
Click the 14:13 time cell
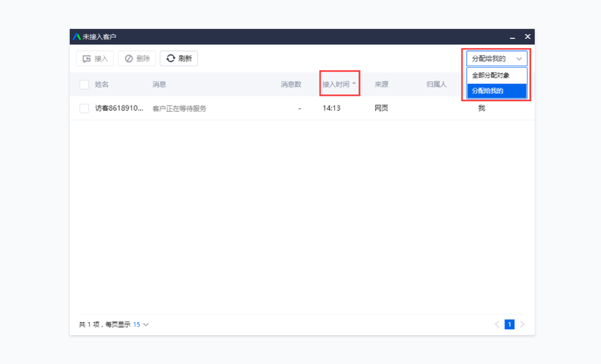(x=332, y=108)
